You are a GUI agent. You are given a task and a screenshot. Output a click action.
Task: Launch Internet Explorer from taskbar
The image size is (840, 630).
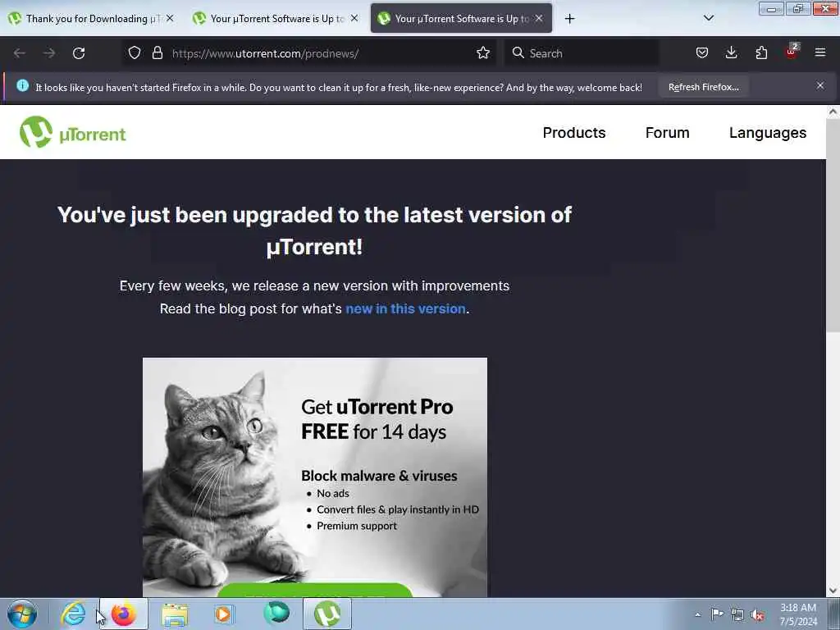[x=73, y=614]
